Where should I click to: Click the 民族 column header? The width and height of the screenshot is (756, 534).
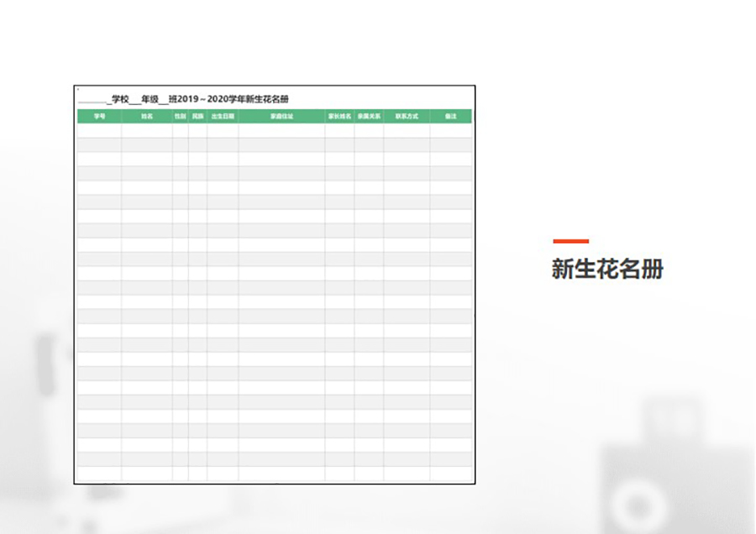pyautogui.click(x=197, y=116)
